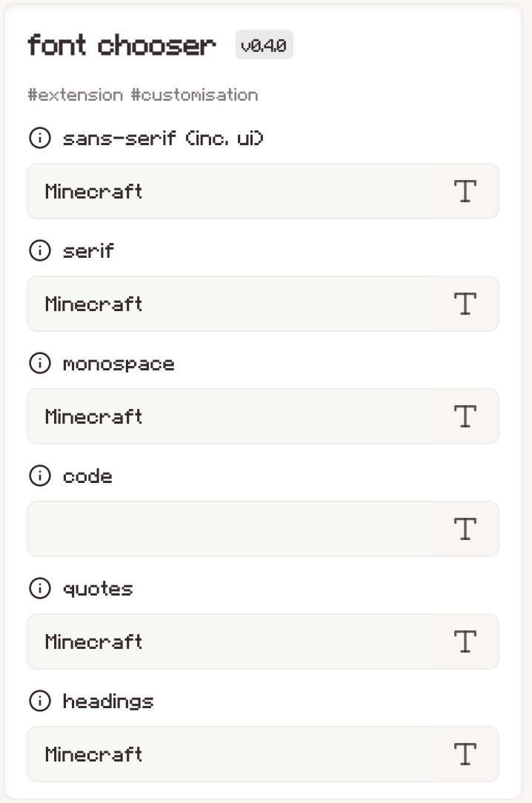
Task: Click the T icon in empty code field
Action: click(465, 529)
